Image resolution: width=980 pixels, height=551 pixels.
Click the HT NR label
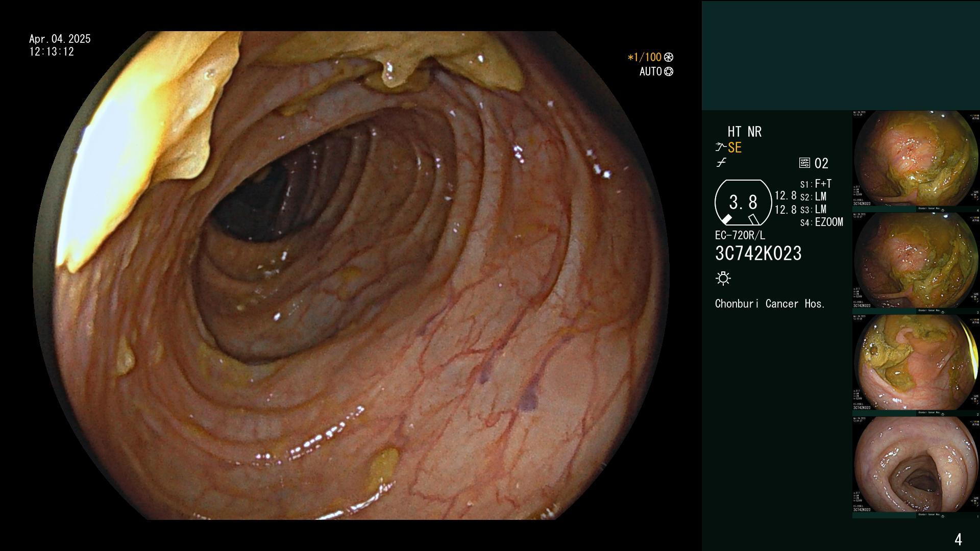tap(744, 132)
